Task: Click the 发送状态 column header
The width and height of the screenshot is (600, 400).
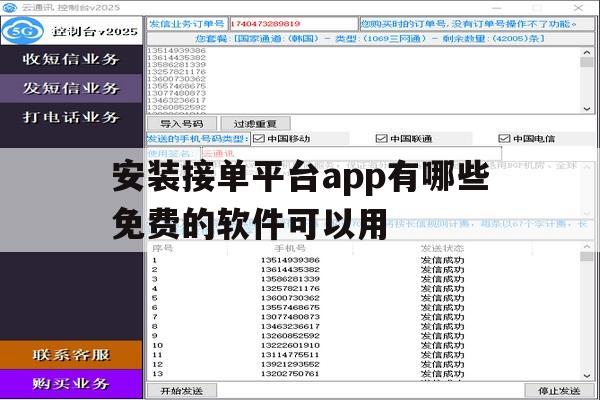Action: [442, 248]
